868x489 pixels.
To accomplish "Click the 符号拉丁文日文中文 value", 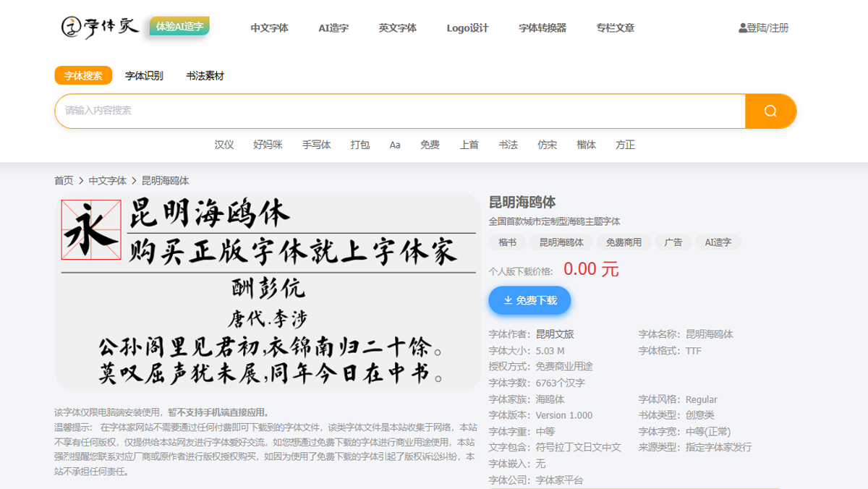I will point(579,447).
